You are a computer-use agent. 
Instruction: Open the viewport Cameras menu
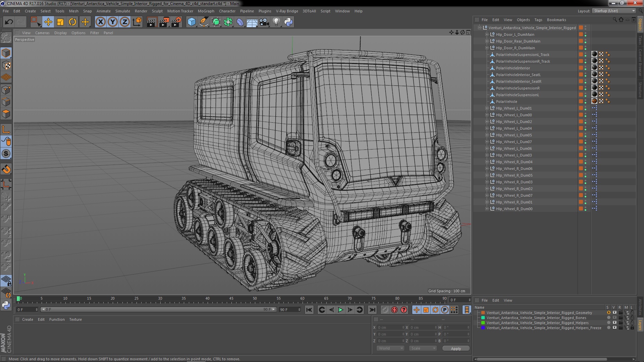tap(42, 33)
